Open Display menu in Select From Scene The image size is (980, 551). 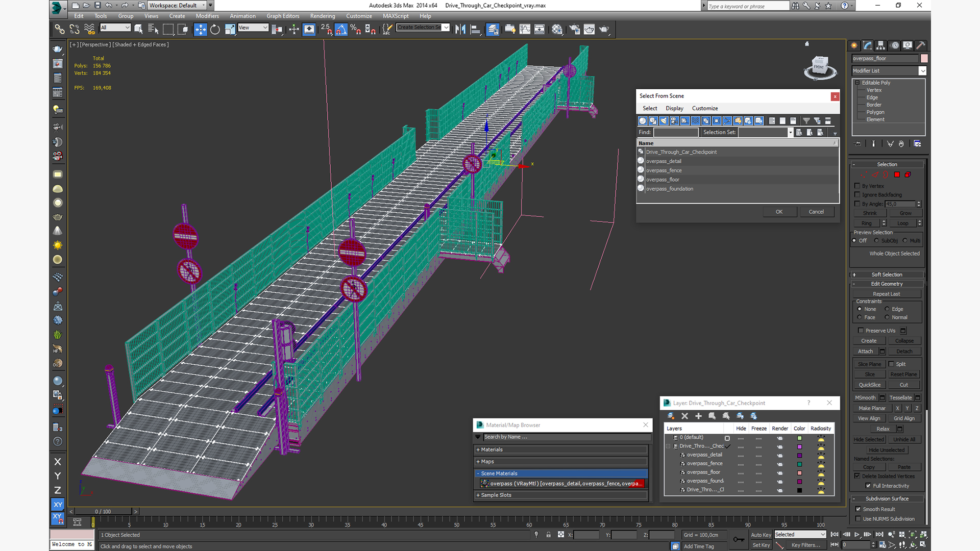click(x=674, y=109)
